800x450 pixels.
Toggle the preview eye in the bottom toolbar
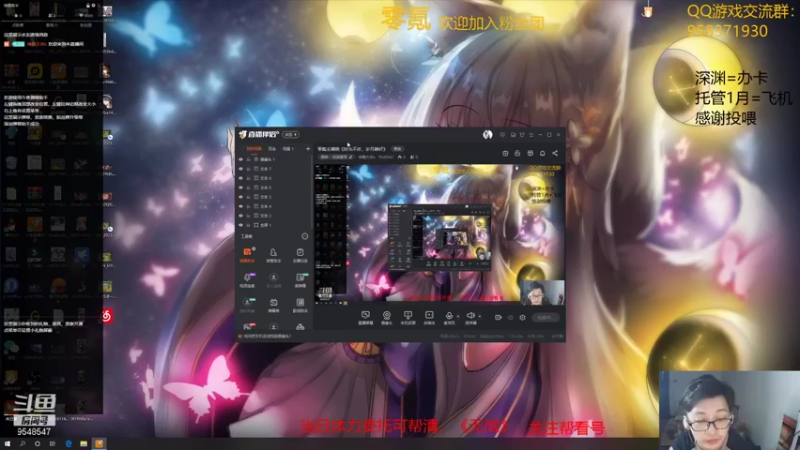pyautogui.click(x=510, y=317)
